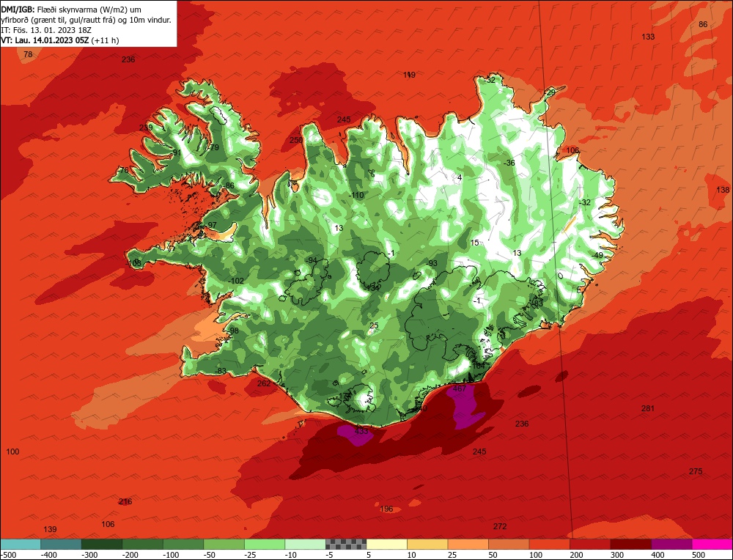
Task: Click the 15 value in the eastern highlands
Action: click(474, 243)
